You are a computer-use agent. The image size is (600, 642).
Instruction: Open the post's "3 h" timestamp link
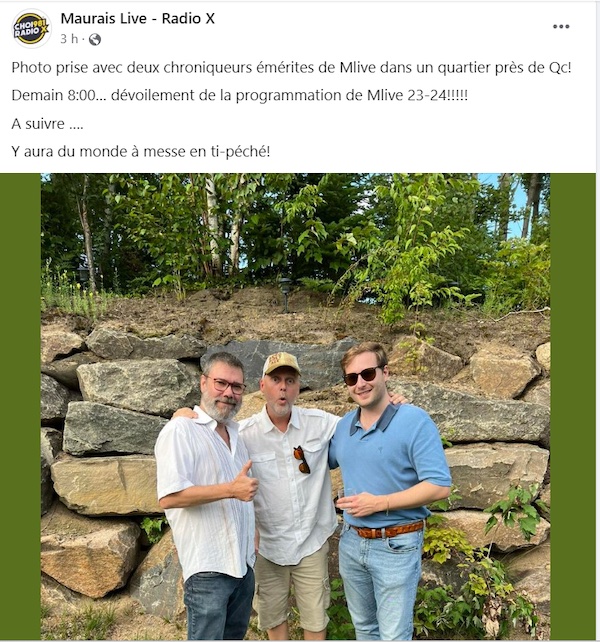click(x=69, y=39)
